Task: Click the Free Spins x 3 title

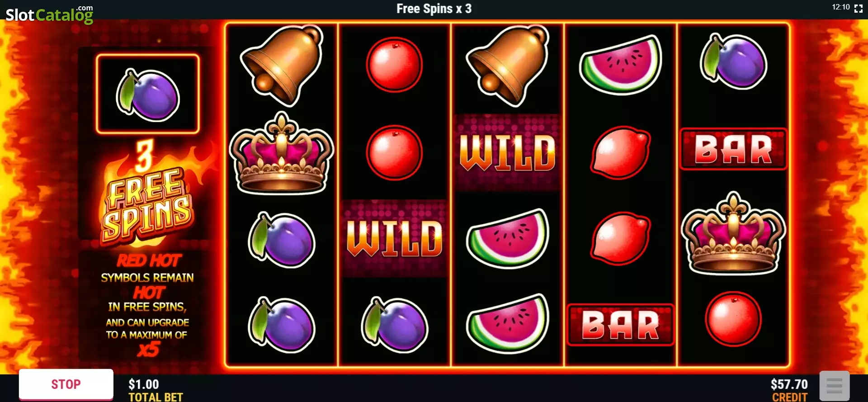Action: click(434, 9)
